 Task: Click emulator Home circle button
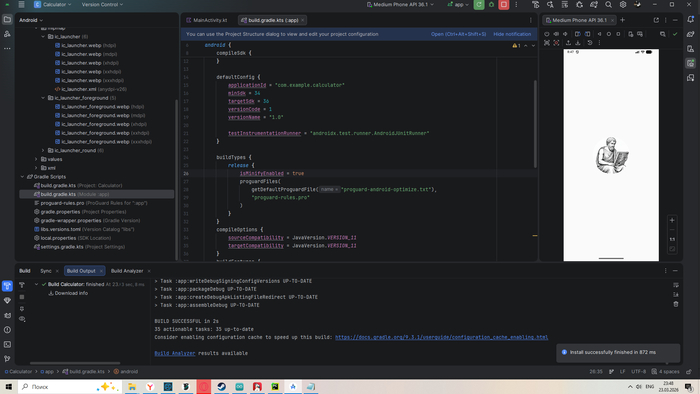(608, 34)
